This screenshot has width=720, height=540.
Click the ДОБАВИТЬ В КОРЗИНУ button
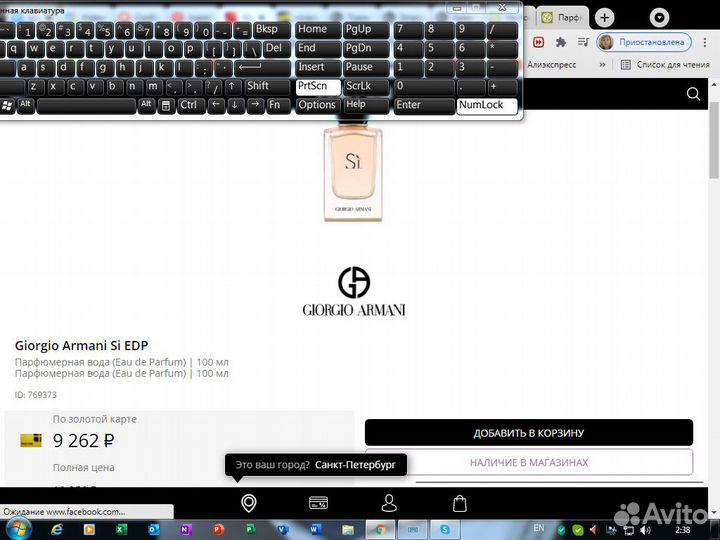[x=528, y=433]
